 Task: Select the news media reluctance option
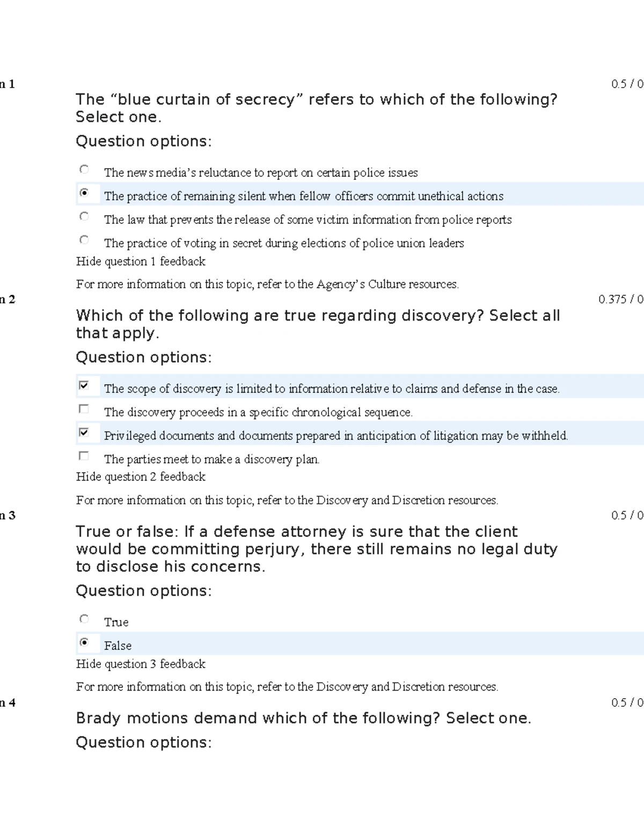pos(84,169)
